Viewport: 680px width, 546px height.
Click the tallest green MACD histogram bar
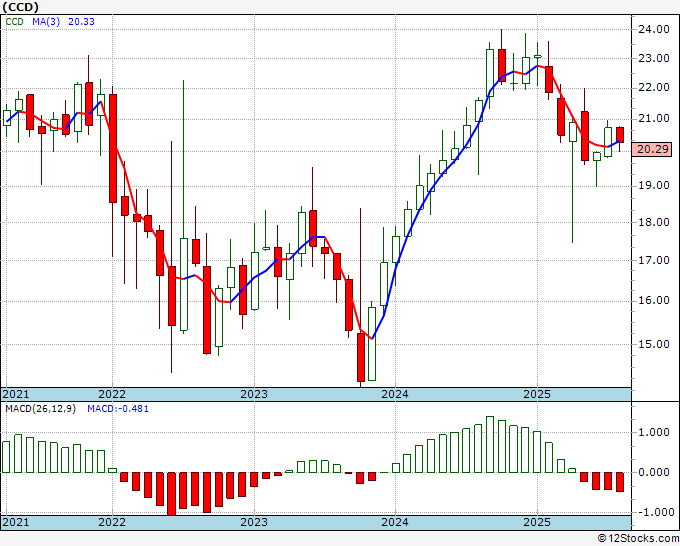tap(490, 445)
